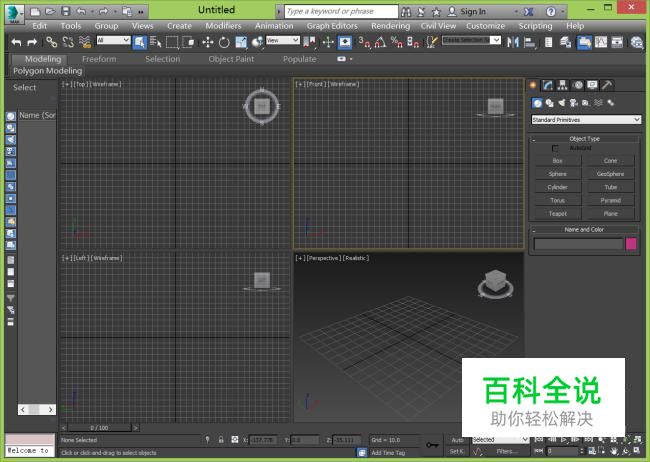Enable the AutoGrid checkbox
Viewport: 650px width, 462px height.
[x=556, y=148]
